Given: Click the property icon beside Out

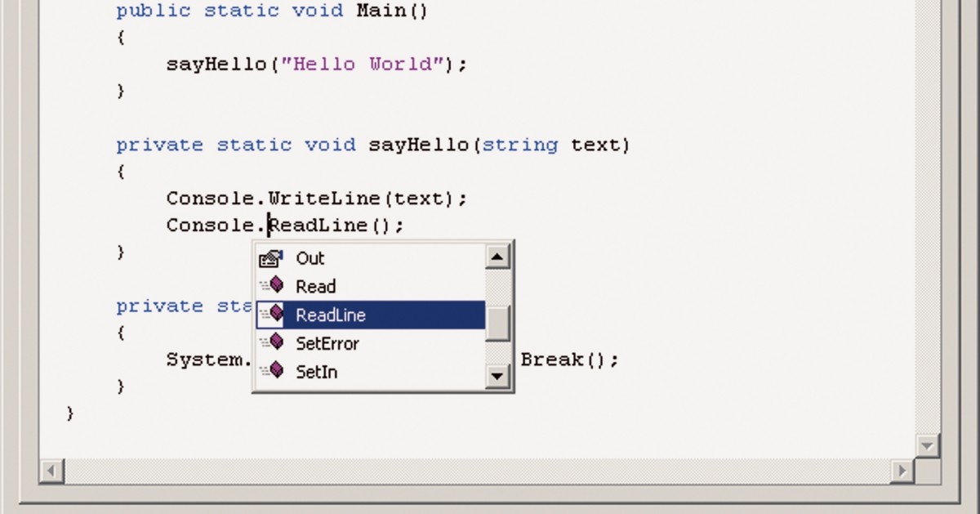Looking at the screenshot, I should point(270,257).
